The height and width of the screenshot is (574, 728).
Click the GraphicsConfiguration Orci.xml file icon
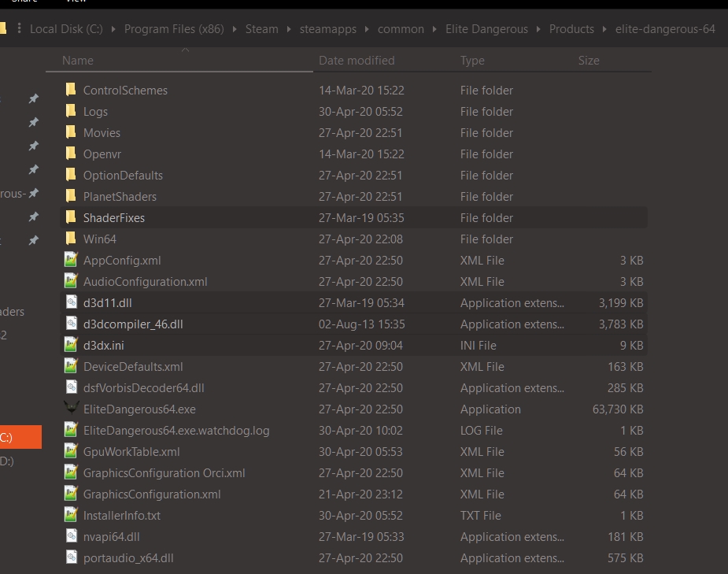tap(71, 472)
